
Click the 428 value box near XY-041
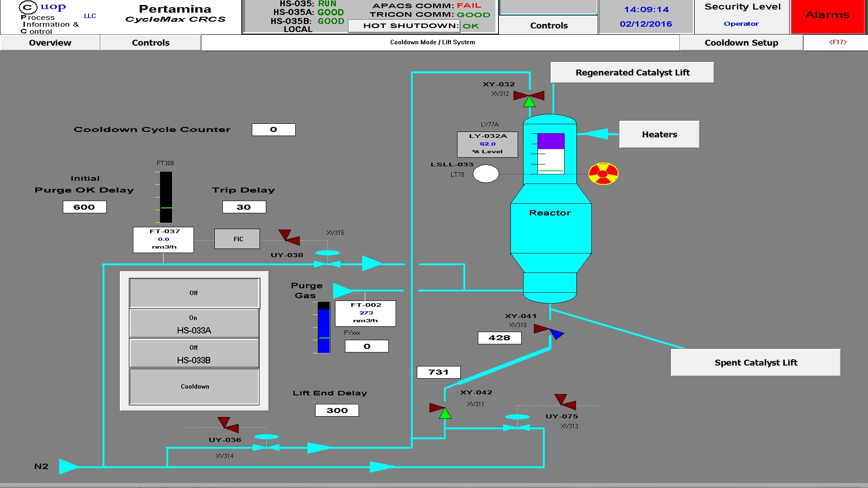pyautogui.click(x=500, y=338)
